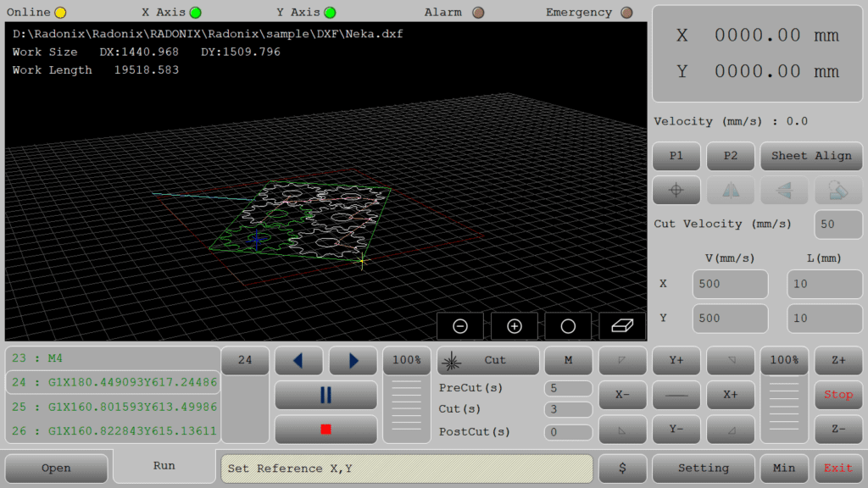Viewport: 868px width, 488px height.
Task: Click the Z+ jog button
Action: pyautogui.click(x=838, y=360)
